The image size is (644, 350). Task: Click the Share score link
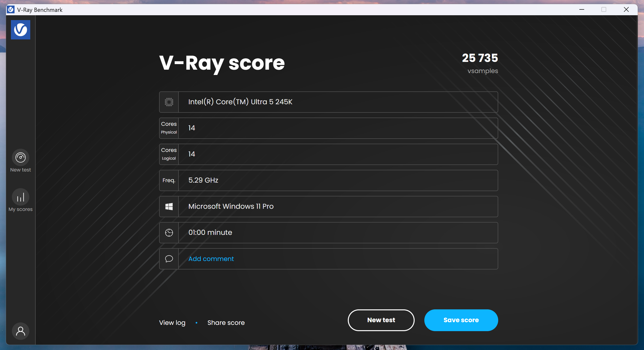click(x=226, y=322)
